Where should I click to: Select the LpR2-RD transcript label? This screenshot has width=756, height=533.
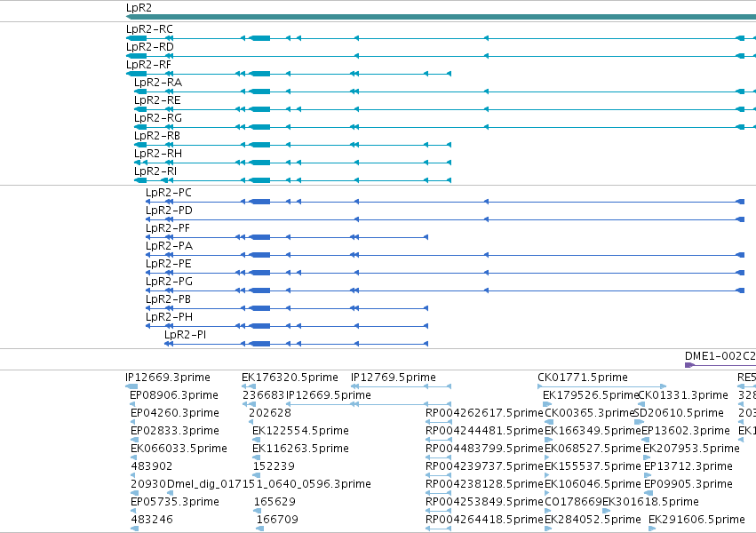(x=150, y=47)
